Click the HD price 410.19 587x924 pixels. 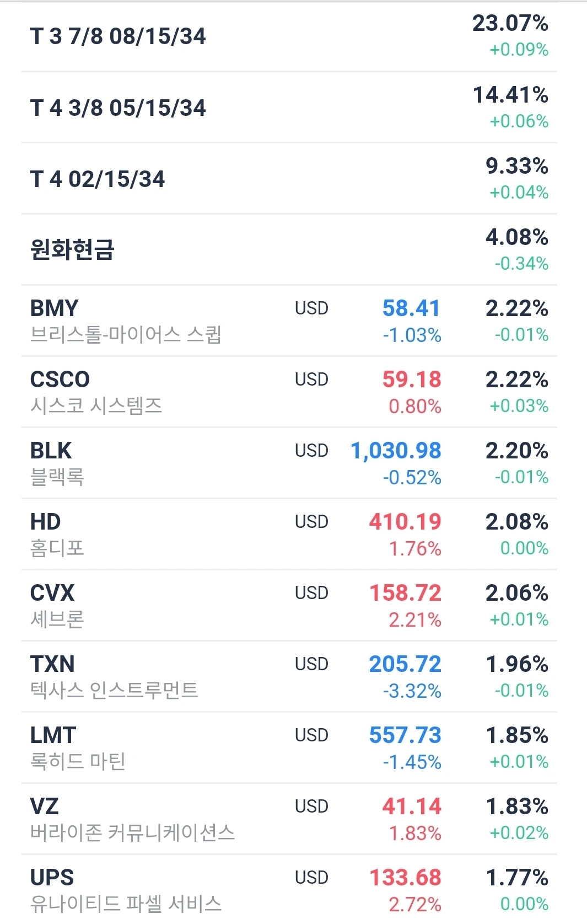405,522
